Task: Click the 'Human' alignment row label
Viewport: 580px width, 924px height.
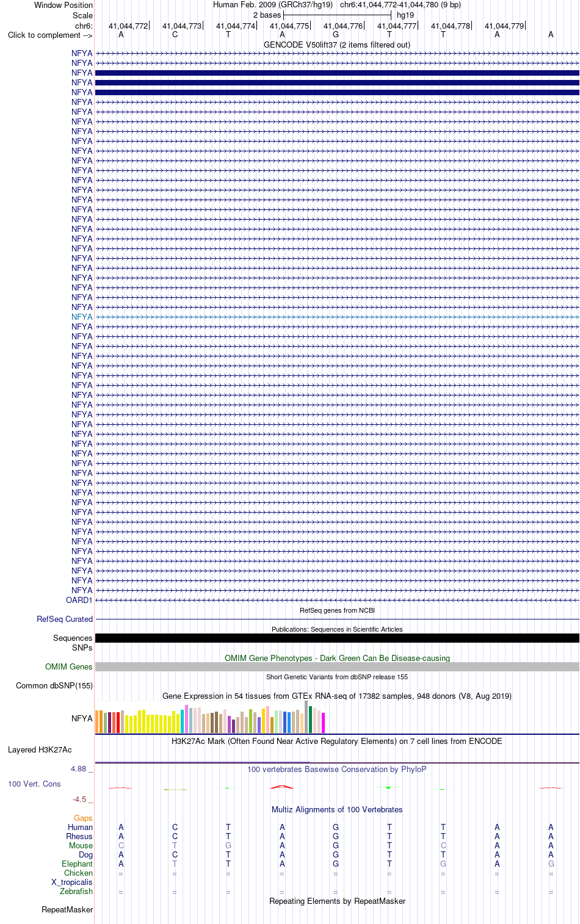Action: pos(80,827)
